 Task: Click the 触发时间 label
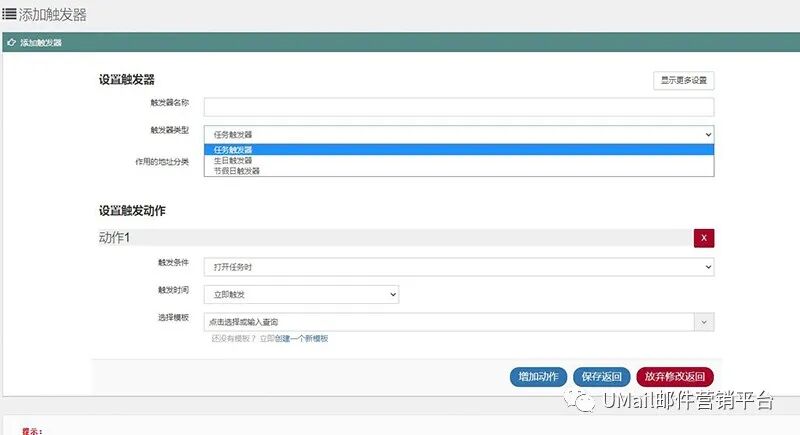pos(173,290)
